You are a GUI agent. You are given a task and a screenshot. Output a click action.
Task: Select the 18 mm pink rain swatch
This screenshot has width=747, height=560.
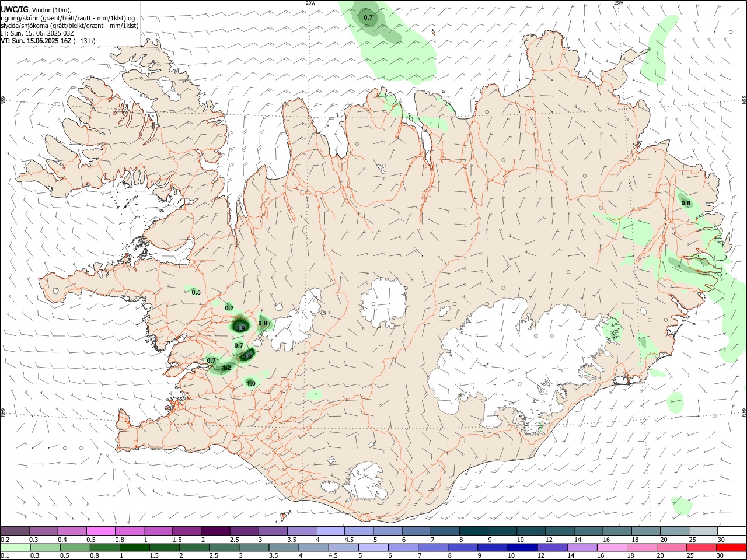pos(642,548)
